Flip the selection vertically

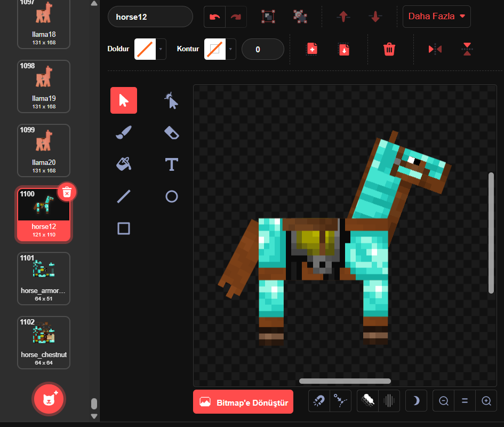tap(467, 49)
